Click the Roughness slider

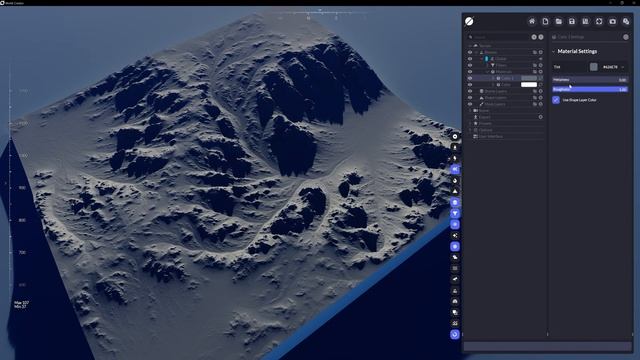[590, 89]
